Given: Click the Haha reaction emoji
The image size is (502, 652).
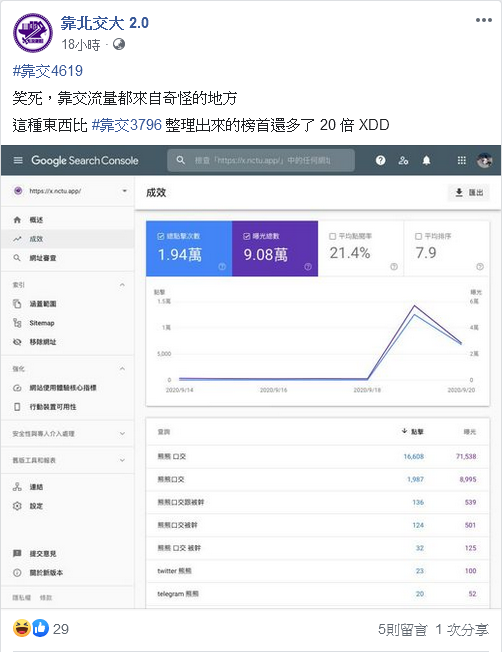Looking at the screenshot, I should pos(22,628).
